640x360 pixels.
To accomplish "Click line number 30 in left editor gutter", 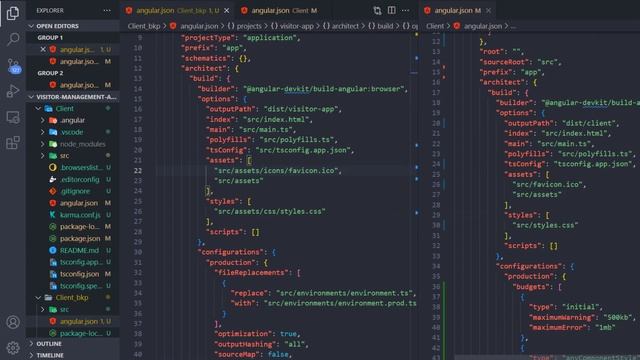I will pos(138,252).
